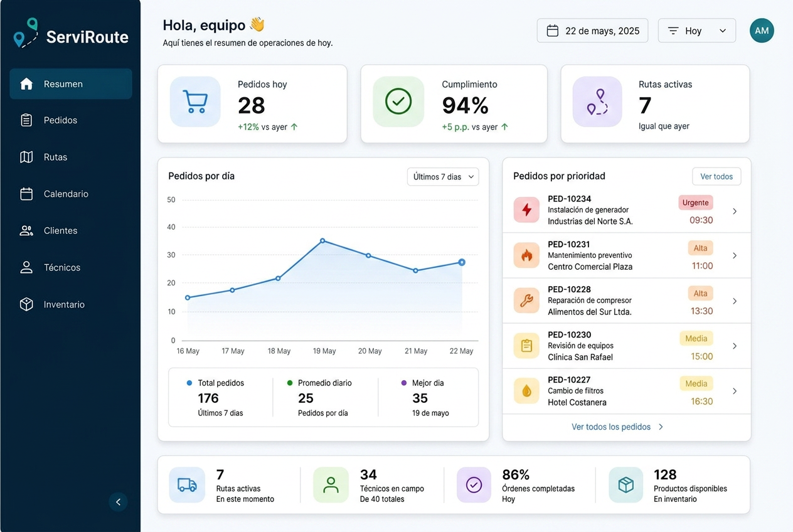This screenshot has height=532, width=793.
Task: Click the calendar icon in the date picker
Action: [x=553, y=31]
